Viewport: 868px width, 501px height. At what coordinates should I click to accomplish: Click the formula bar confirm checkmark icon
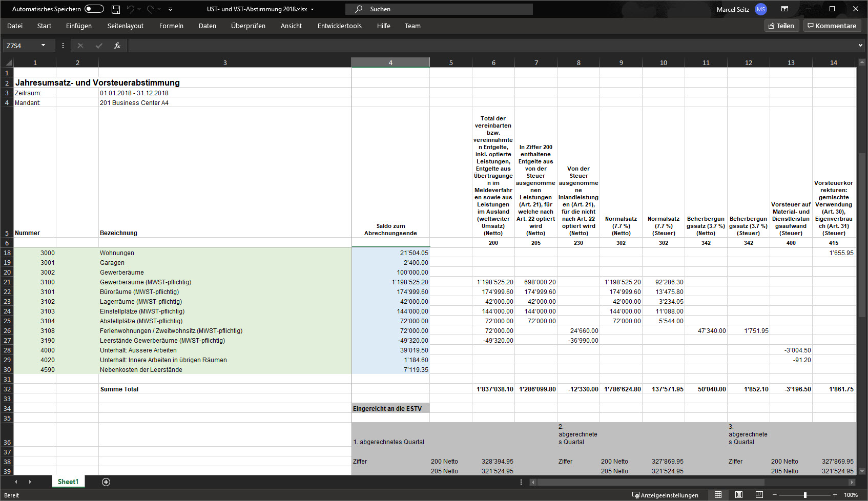tap(99, 46)
